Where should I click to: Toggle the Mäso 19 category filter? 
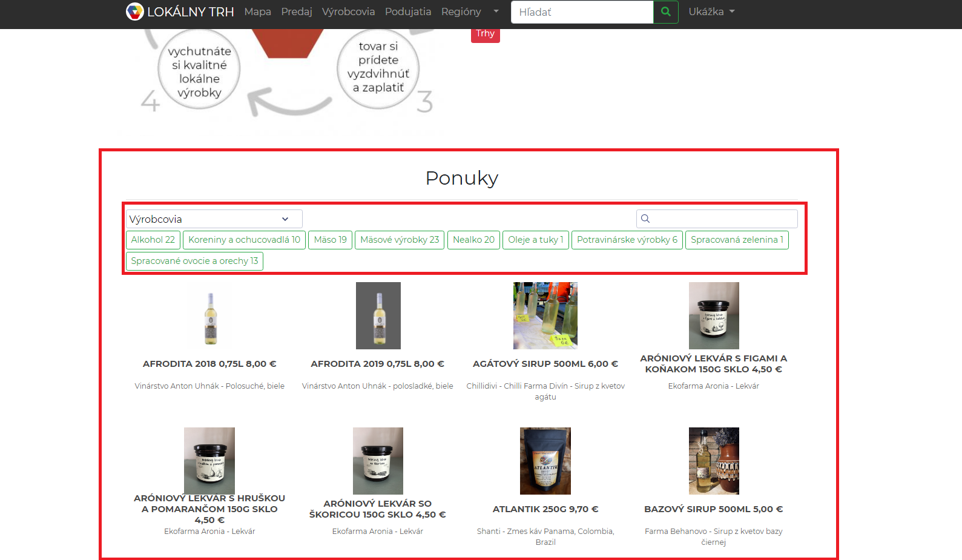330,240
